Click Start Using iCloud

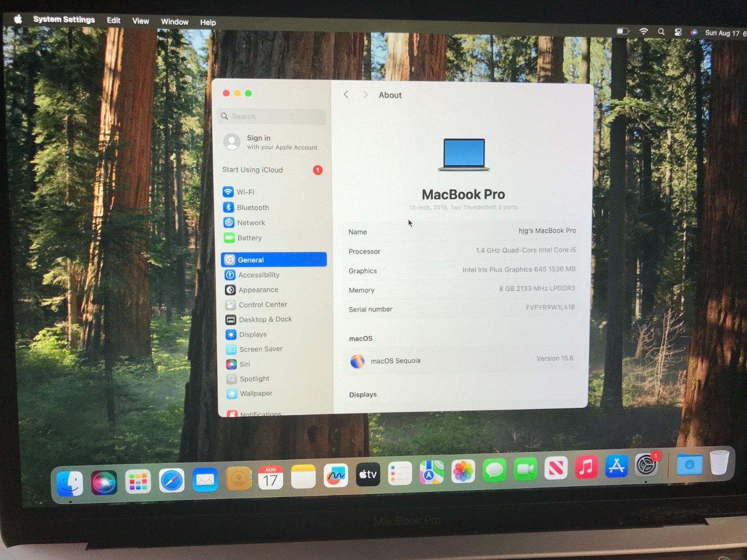click(253, 170)
